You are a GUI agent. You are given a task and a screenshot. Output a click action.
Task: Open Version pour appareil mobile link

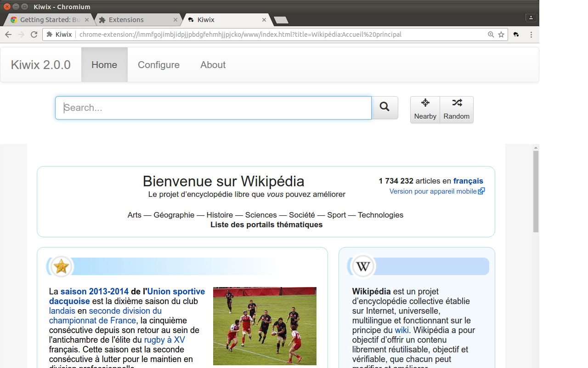(x=437, y=191)
